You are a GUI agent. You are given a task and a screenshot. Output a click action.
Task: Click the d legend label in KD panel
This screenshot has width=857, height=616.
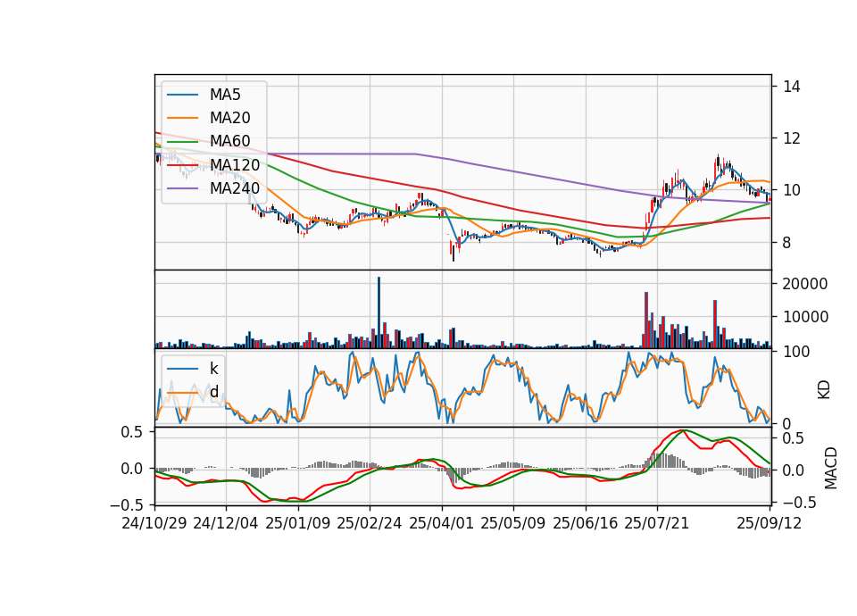coord(214,392)
